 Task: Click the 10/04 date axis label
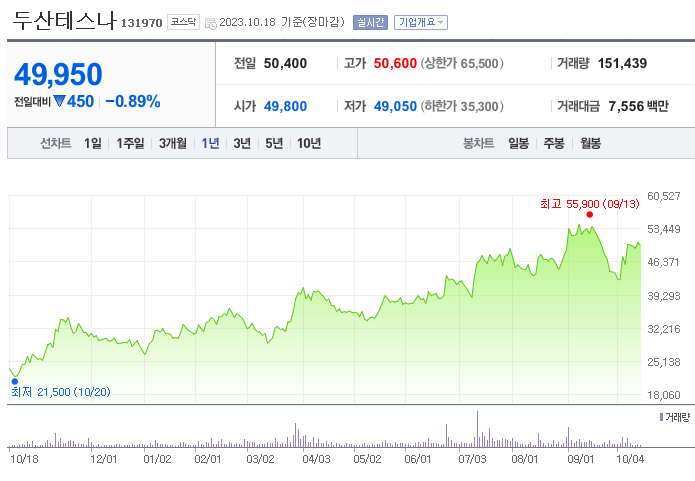[x=630, y=459]
